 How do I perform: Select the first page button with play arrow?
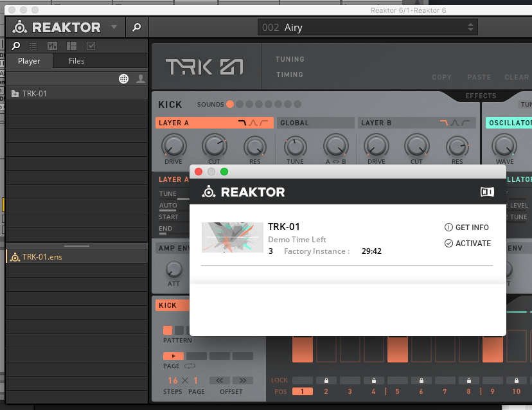(x=173, y=355)
